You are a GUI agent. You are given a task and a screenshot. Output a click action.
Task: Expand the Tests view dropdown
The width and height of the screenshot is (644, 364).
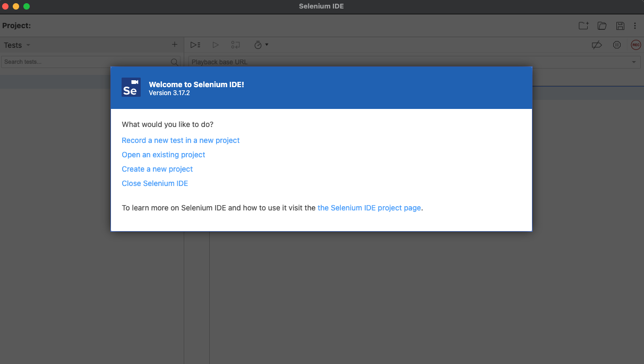(x=28, y=45)
